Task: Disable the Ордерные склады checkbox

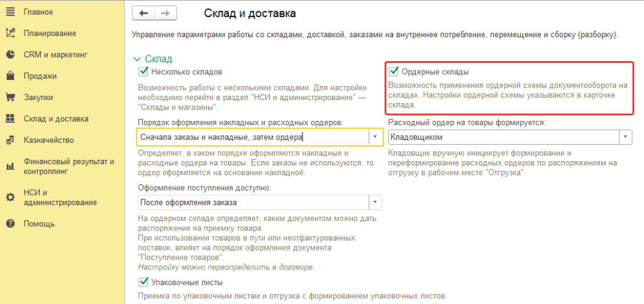Action: 394,72
